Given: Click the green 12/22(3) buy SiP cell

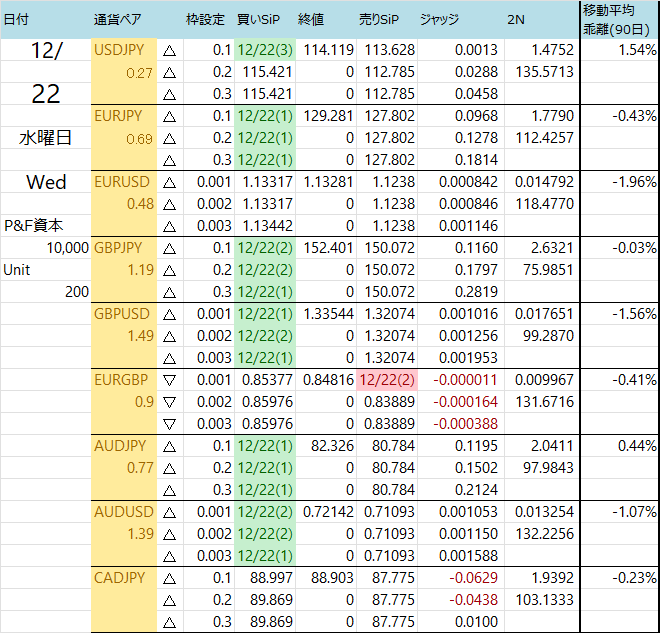Looking at the screenshot, I should coord(265,50).
